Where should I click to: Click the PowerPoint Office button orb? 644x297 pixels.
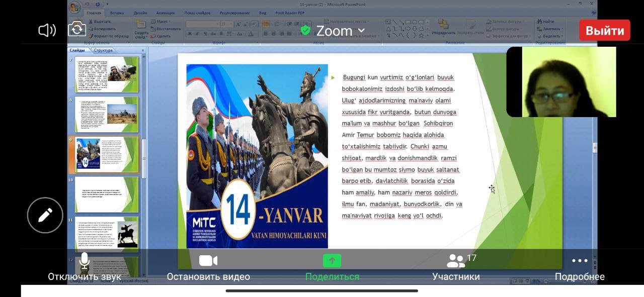75,8
